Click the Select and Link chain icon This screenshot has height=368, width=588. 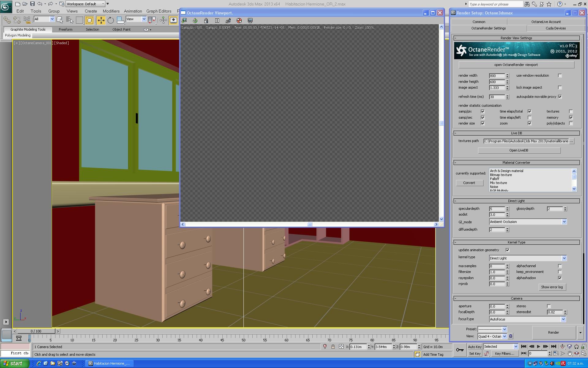coord(7,20)
